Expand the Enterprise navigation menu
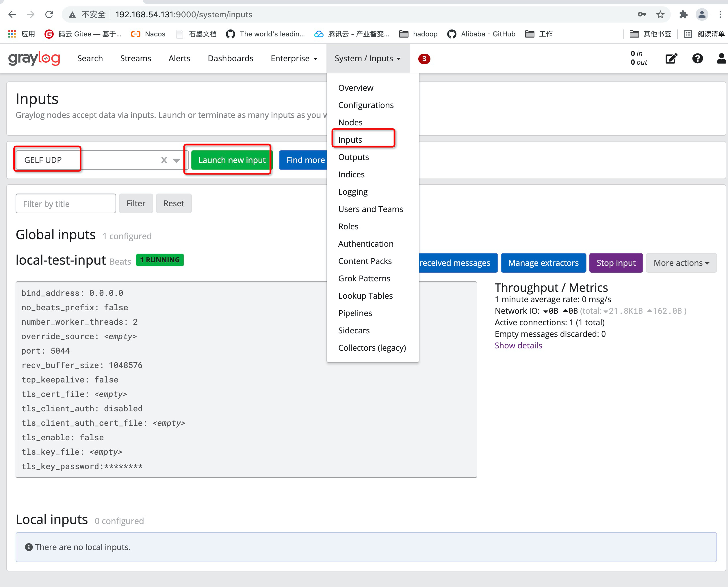 (294, 58)
